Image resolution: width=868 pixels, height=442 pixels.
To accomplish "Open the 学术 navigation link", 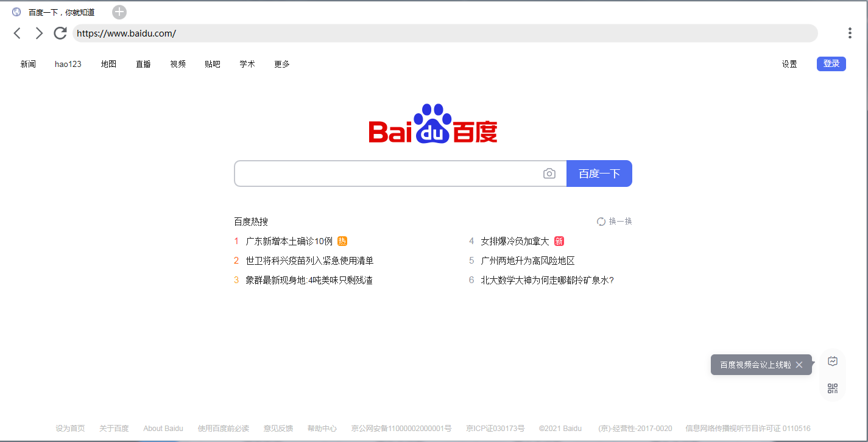I will coord(247,64).
